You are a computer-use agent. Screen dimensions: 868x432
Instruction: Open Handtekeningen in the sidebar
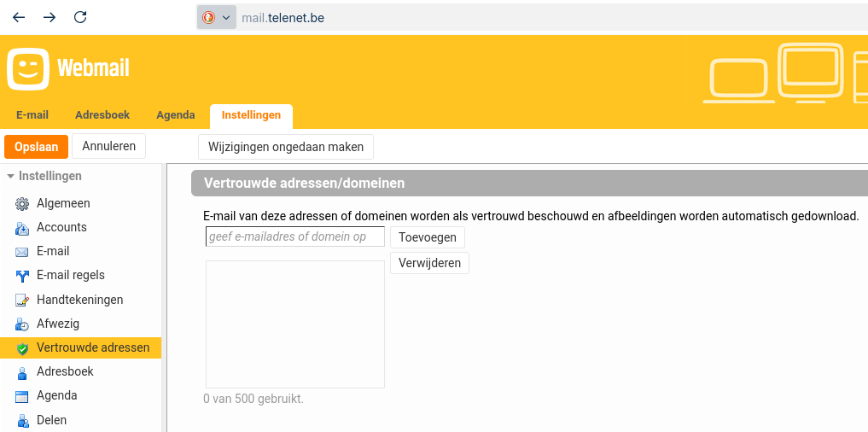click(x=81, y=300)
